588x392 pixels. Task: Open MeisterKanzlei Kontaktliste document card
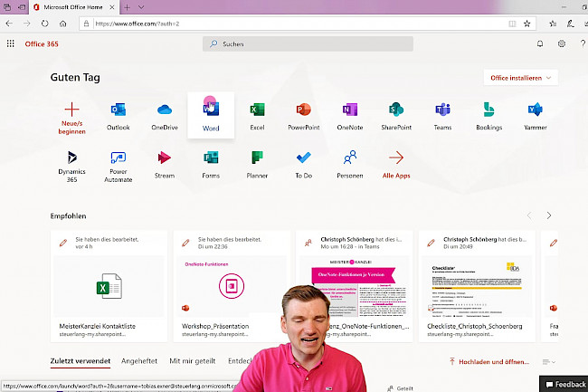pos(109,286)
